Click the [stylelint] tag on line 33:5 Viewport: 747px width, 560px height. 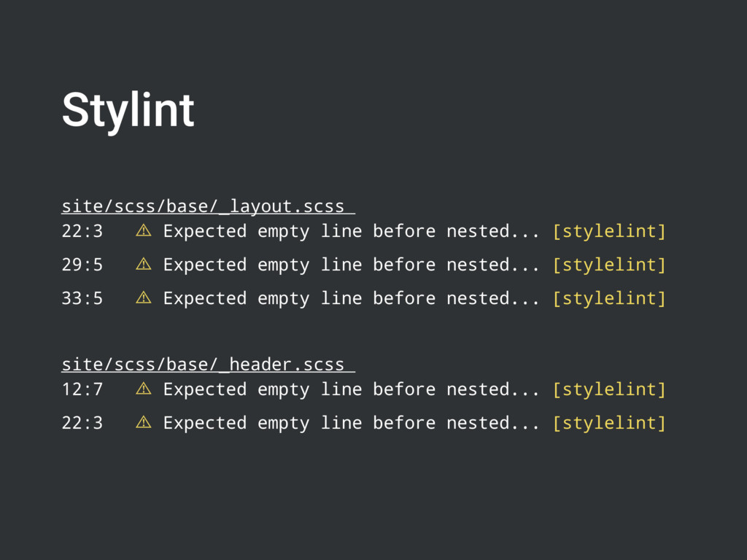click(609, 298)
